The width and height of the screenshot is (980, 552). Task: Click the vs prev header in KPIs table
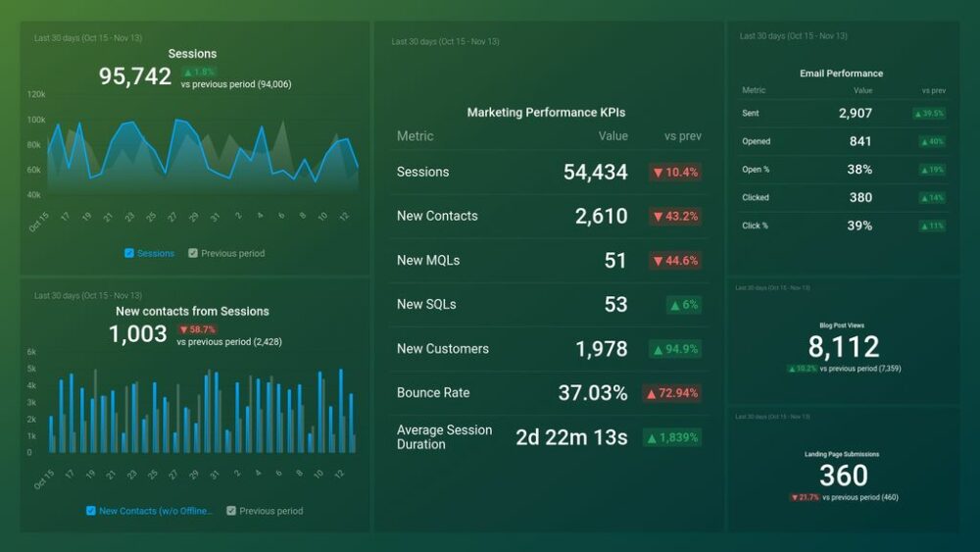682,136
